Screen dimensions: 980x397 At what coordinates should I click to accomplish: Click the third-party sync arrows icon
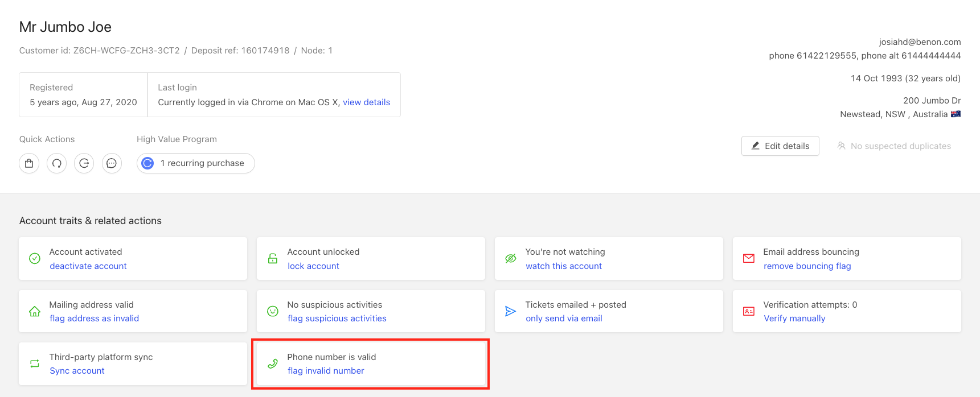pyautogui.click(x=35, y=363)
